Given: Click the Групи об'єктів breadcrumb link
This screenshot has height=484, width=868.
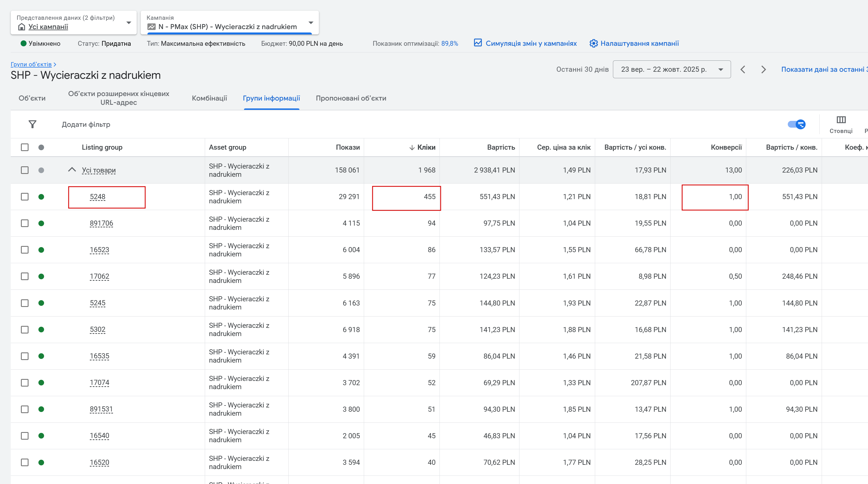Looking at the screenshot, I should pyautogui.click(x=31, y=64).
